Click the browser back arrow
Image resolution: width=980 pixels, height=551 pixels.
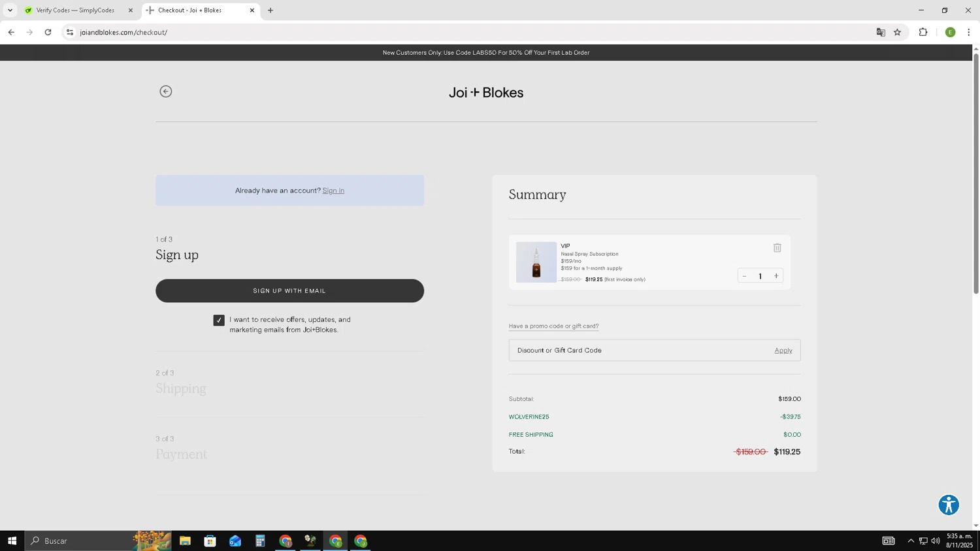click(x=11, y=32)
